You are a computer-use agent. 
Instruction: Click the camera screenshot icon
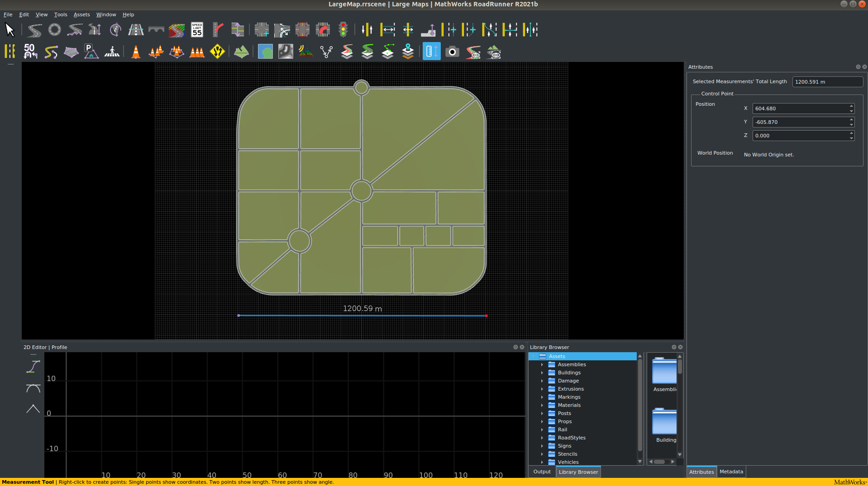452,52
